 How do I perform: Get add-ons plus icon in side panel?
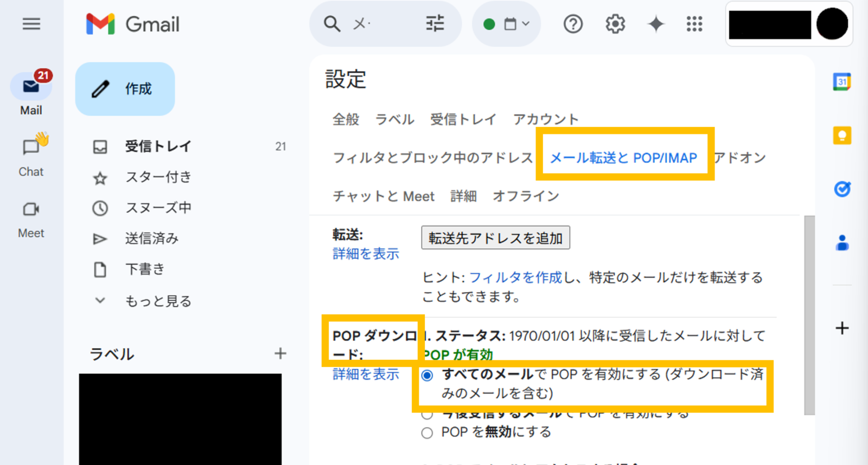[x=842, y=328]
